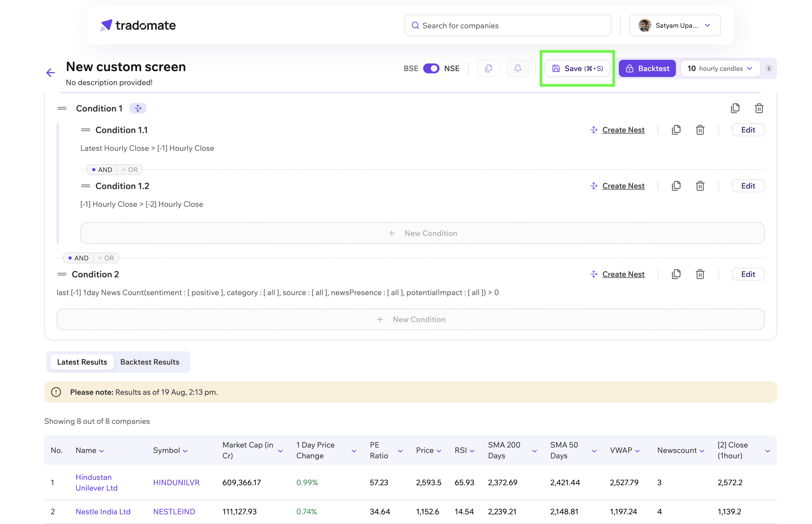Viewport: 812px width, 524px height.
Task: Click the Search for companies field
Action: coord(507,26)
